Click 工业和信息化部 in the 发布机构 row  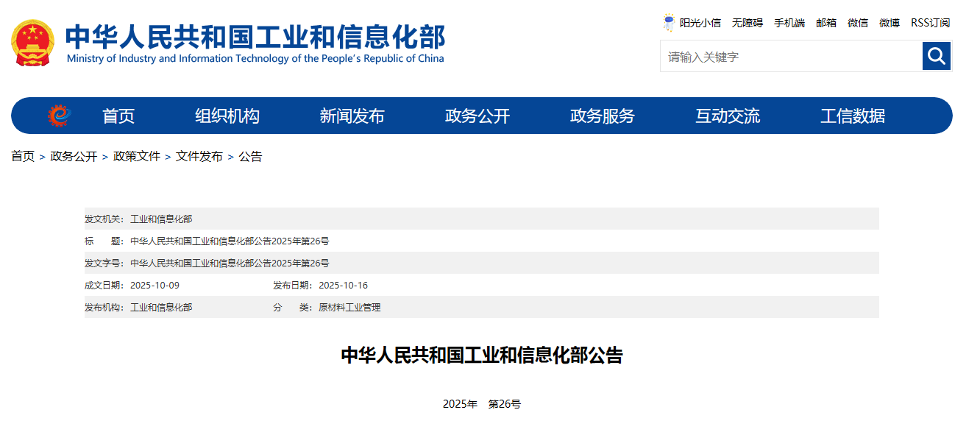[x=161, y=307]
